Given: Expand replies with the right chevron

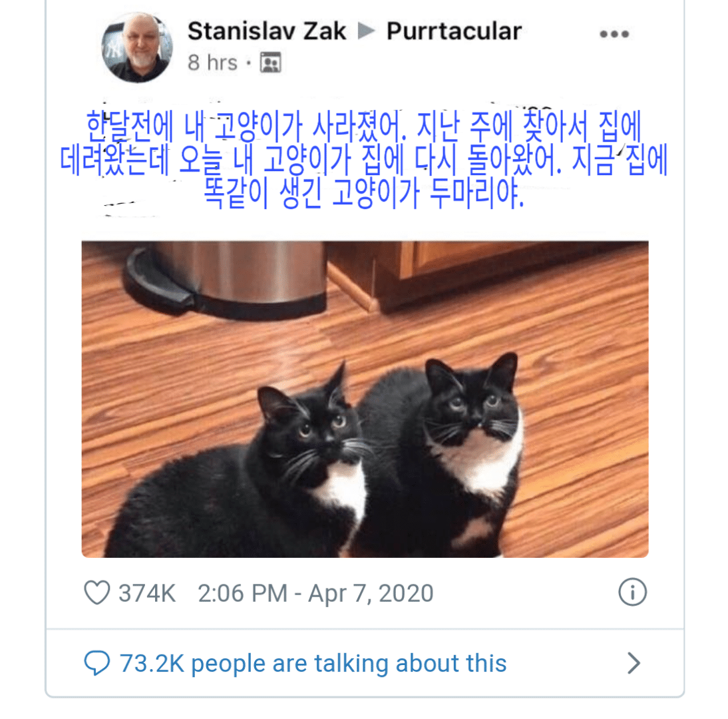Looking at the screenshot, I should click(634, 663).
